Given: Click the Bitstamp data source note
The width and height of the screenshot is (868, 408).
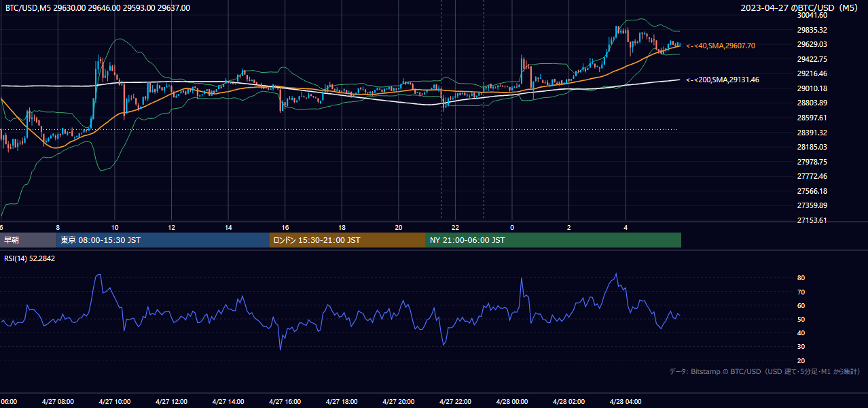Looking at the screenshot, I should point(765,371).
